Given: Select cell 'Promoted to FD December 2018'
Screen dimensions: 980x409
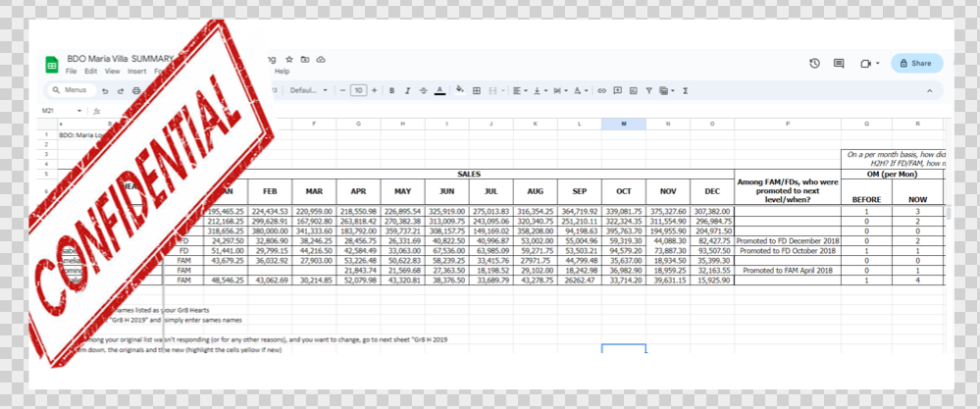Looking at the screenshot, I should coord(788,240).
